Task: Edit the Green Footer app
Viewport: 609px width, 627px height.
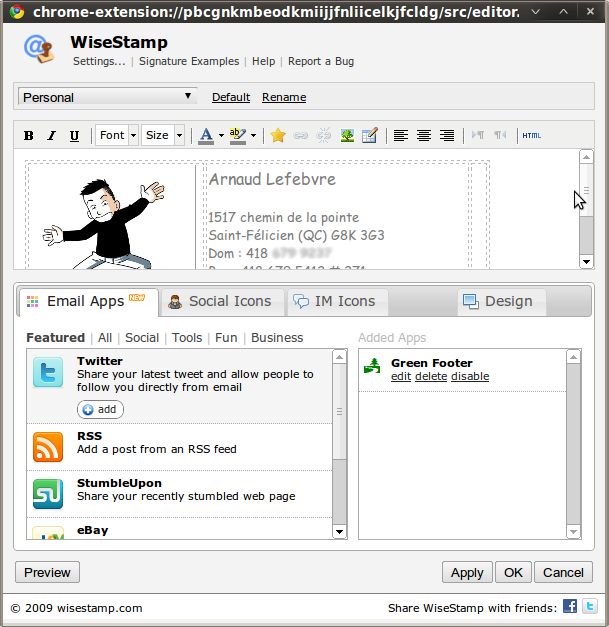Action: coord(401,377)
